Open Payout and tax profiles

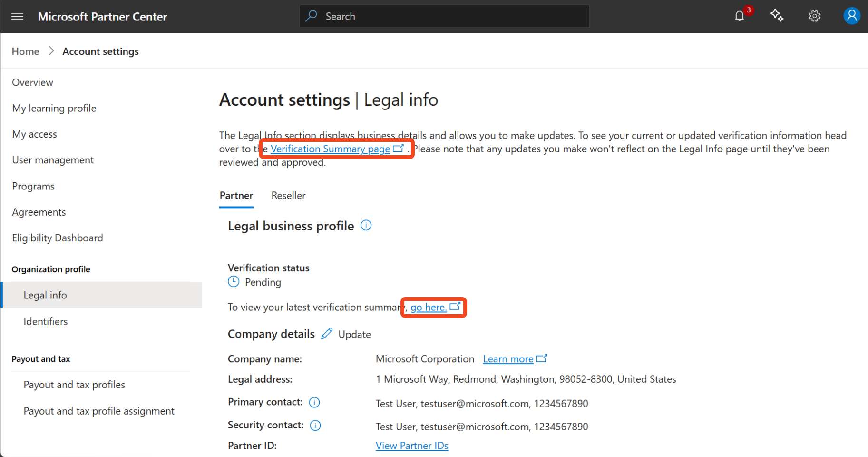pos(74,385)
